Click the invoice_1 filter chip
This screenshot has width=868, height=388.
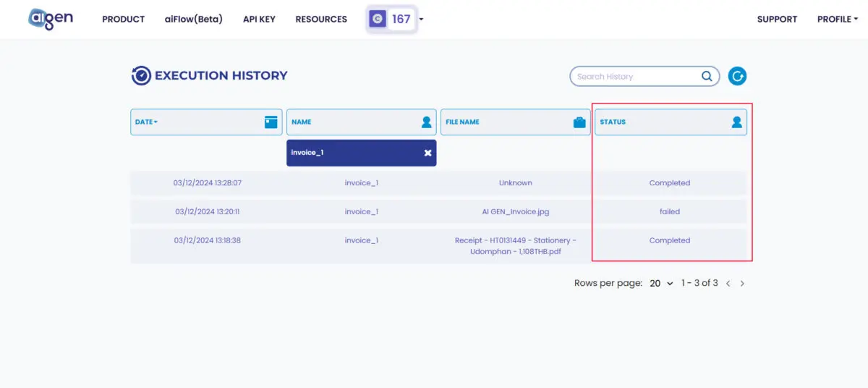(362, 153)
